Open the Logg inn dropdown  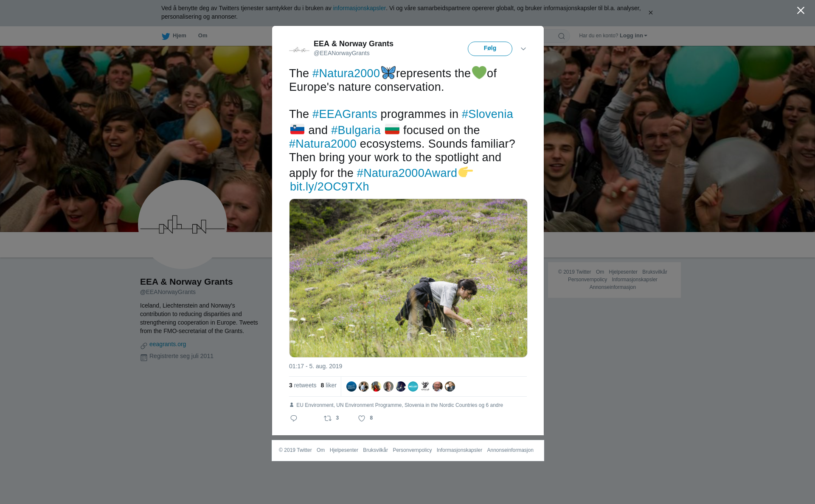click(x=633, y=36)
